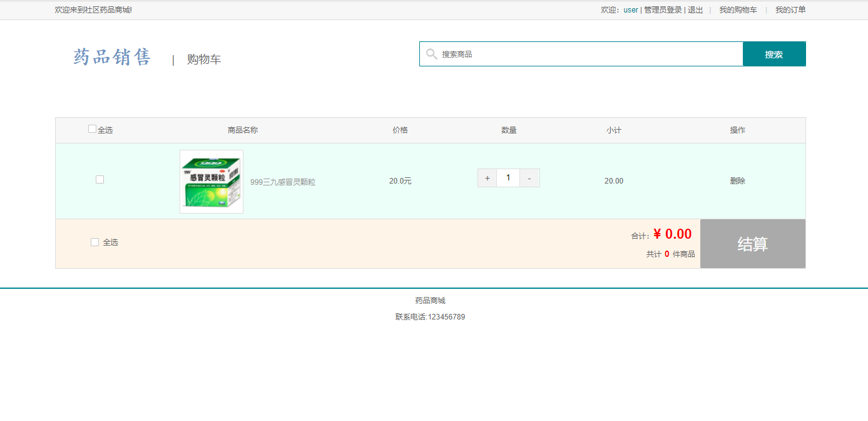Viewport: 868px width, 421px height.
Task: Open the product image of 感冒灵颗粒
Action: point(211,180)
